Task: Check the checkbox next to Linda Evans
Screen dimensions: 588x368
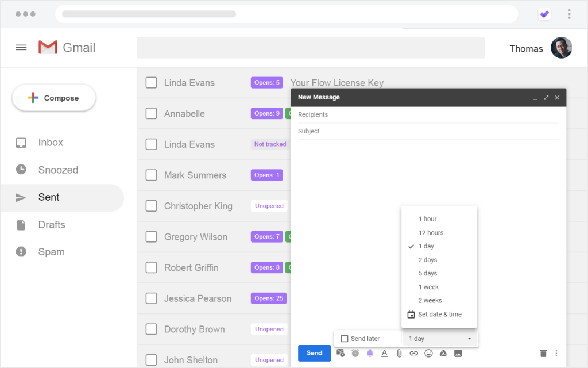Action: pyautogui.click(x=151, y=82)
